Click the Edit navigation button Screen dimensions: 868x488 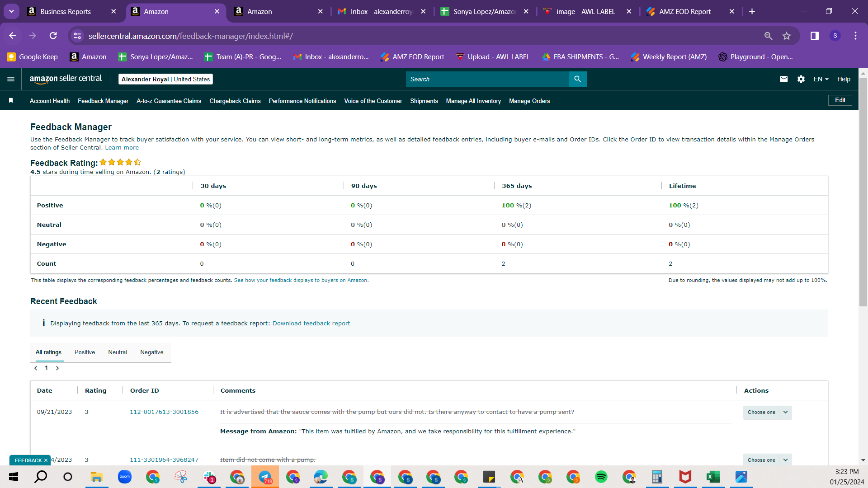click(x=840, y=100)
